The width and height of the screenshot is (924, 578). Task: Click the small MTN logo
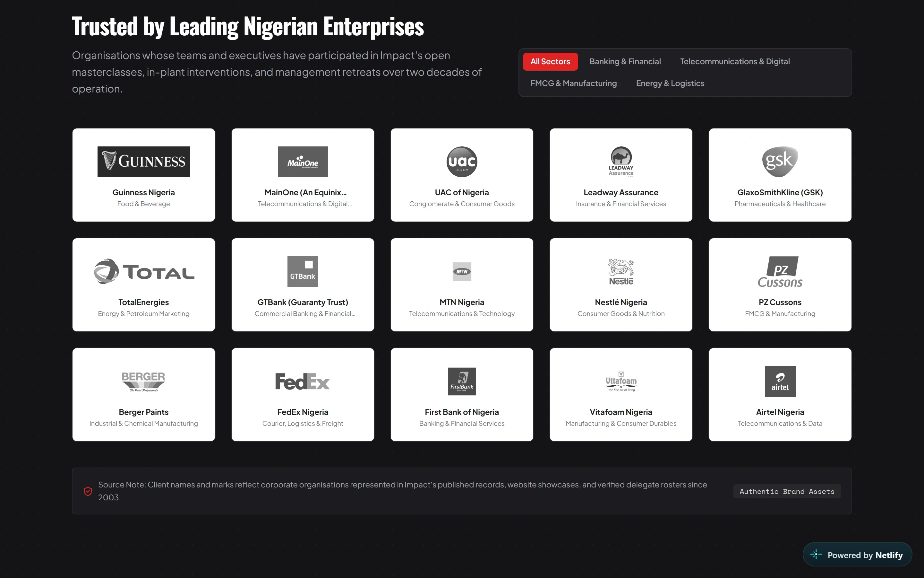[x=462, y=271]
